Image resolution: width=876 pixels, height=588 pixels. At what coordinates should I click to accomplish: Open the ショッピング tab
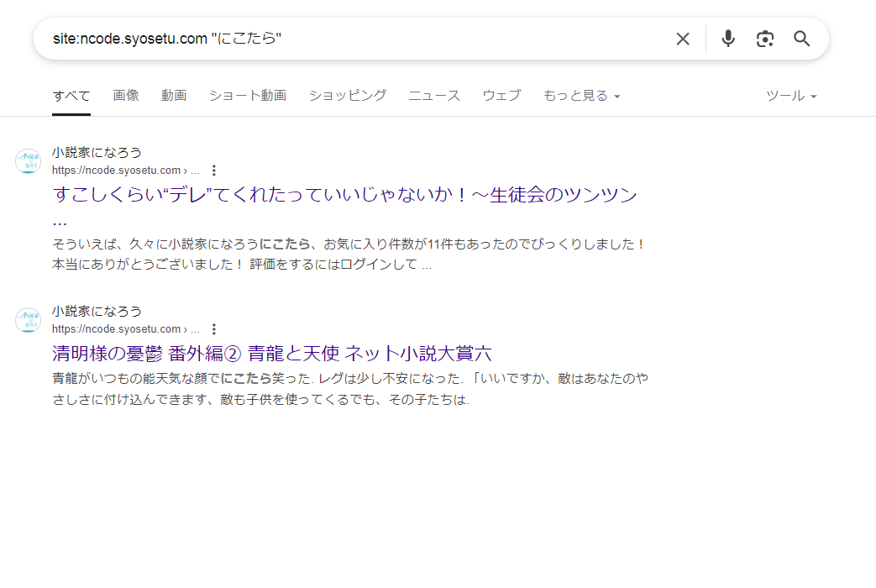click(348, 96)
